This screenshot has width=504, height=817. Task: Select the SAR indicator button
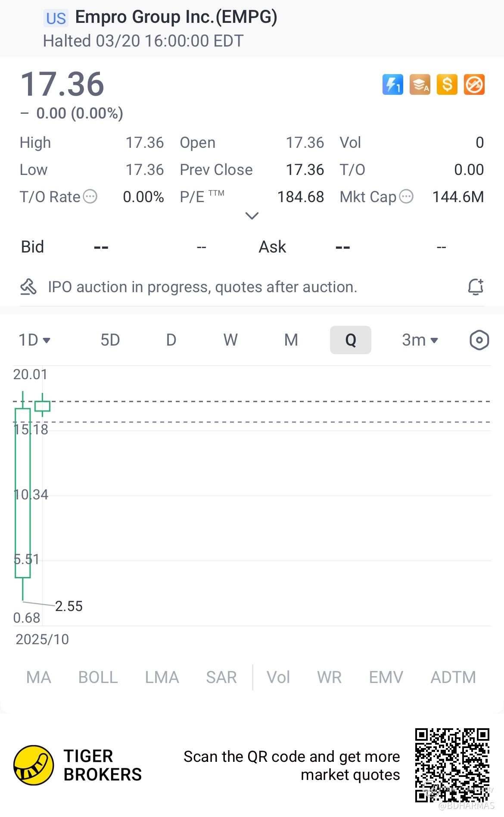221,677
